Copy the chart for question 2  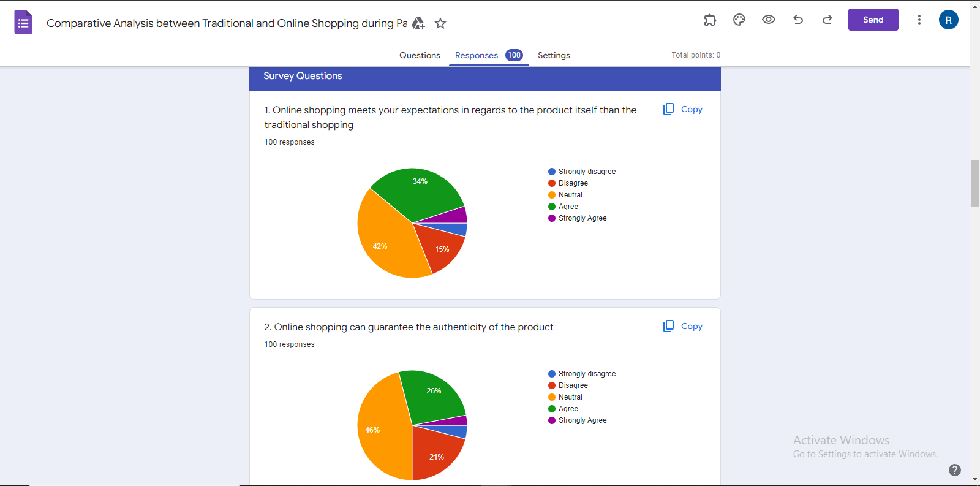[x=683, y=326]
